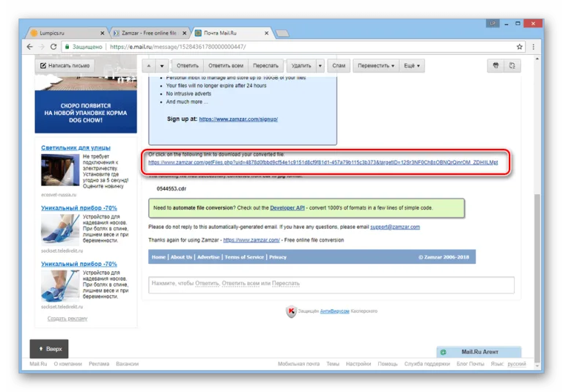Reload the page with refresh icon

[x=54, y=47]
